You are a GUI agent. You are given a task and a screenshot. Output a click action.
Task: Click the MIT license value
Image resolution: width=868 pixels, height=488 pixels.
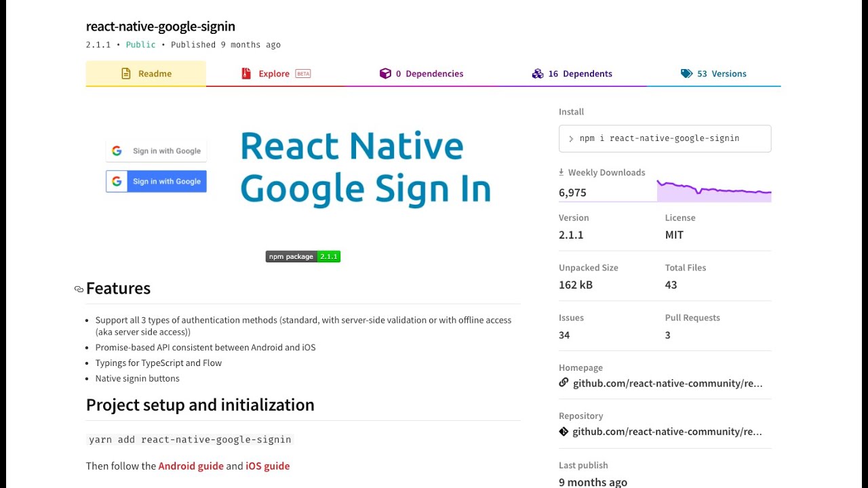tap(674, 235)
